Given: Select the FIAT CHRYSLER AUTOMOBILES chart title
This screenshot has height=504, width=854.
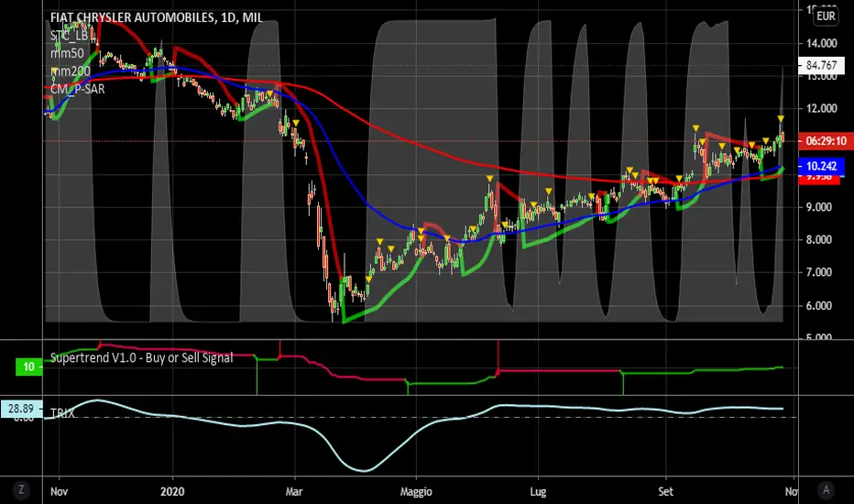Looking at the screenshot, I should (157, 17).
